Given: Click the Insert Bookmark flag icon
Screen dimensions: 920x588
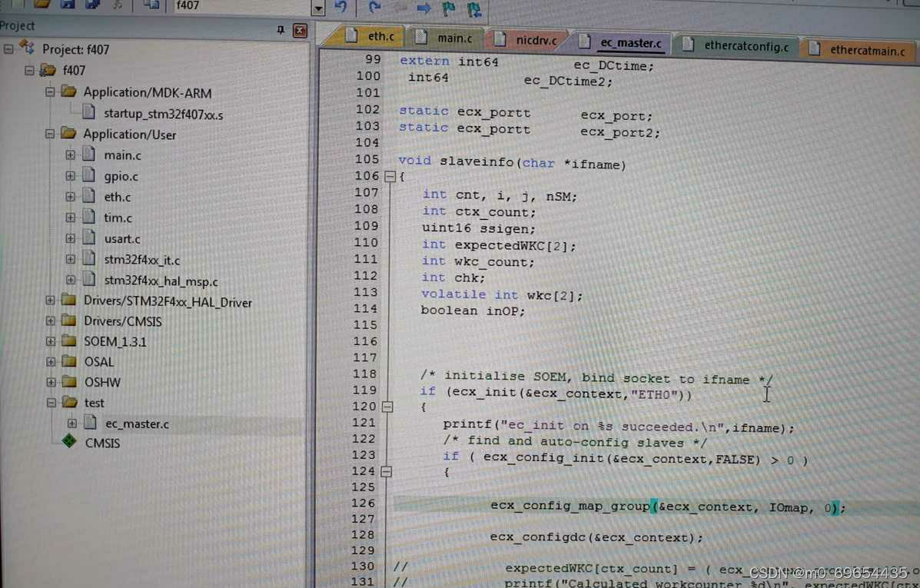Looking at the screenshot, I should click(x=449, y=8).
